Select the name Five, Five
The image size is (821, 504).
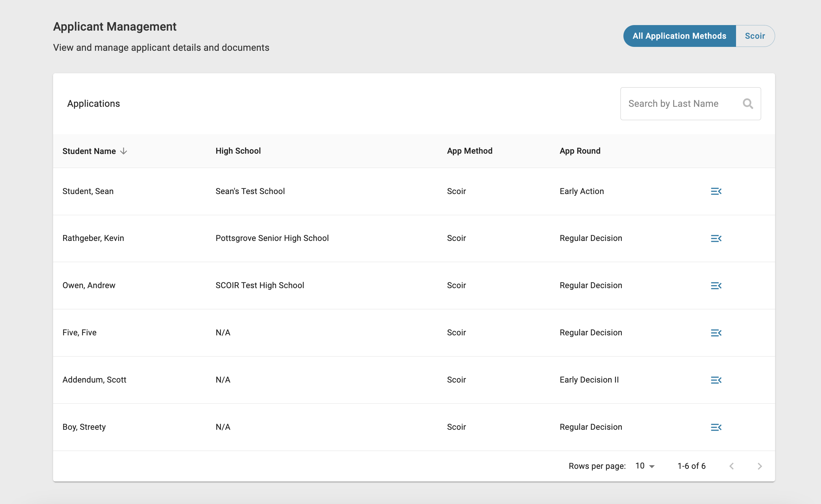pyautogui.click(x=79, y=332)
